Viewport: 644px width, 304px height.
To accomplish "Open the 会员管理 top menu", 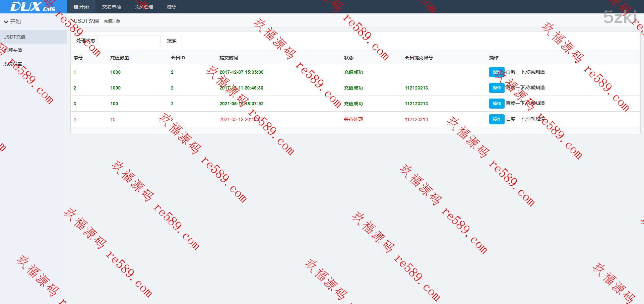I will [x=143, y=7].
